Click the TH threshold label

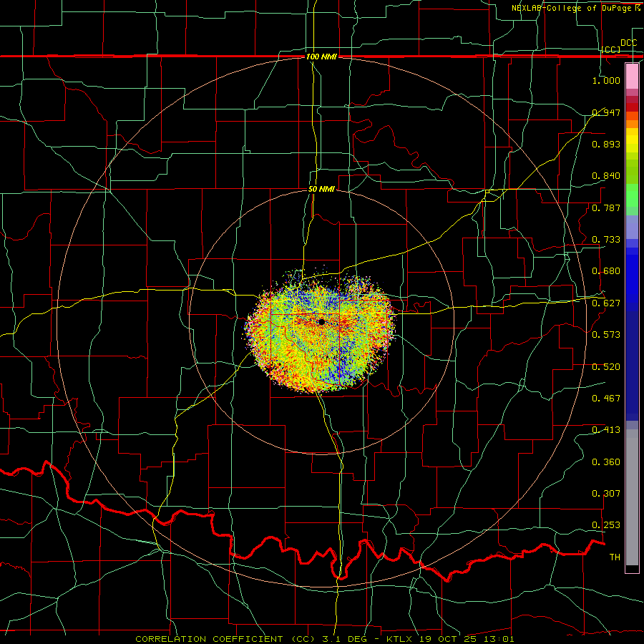pos(615,557)
